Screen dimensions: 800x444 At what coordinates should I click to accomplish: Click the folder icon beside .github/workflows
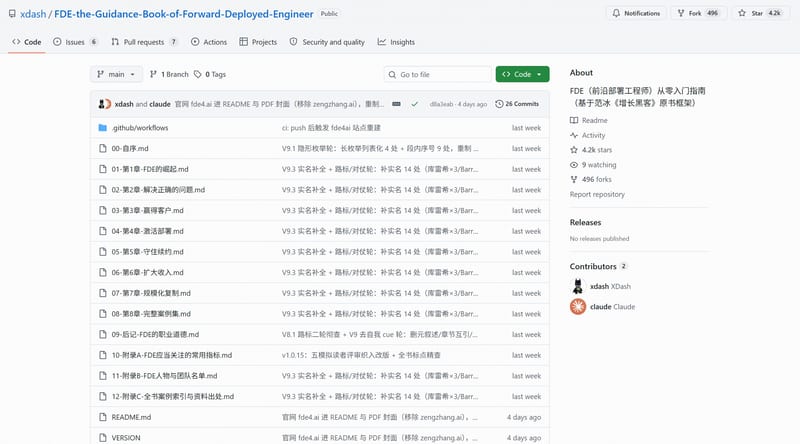[x=103, y=128]
